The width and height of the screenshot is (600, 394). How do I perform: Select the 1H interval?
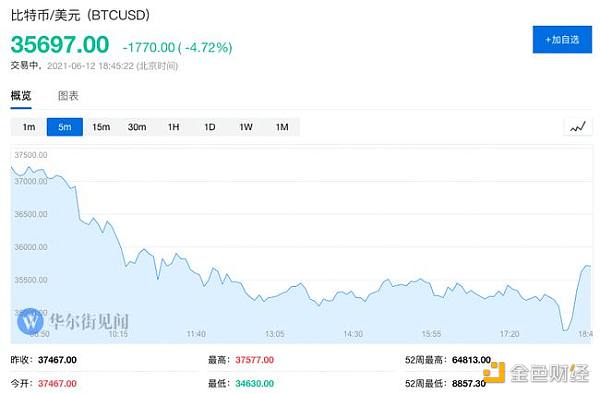point(173,127)
